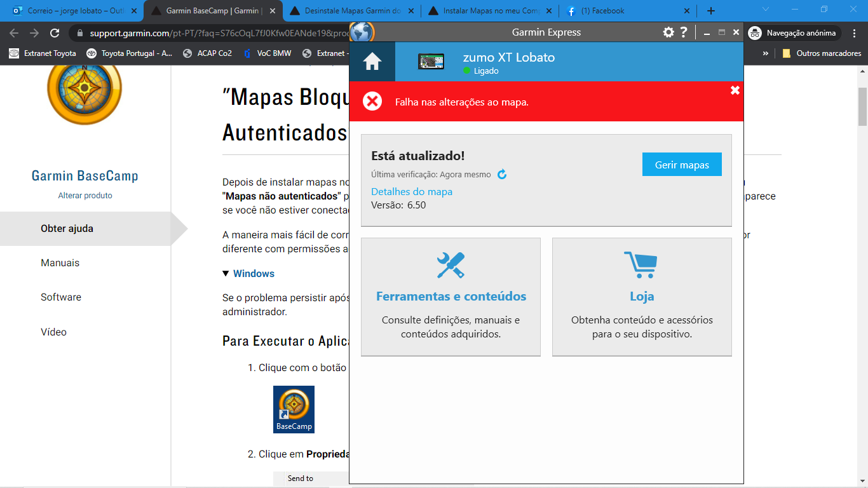This screenshot has width=868, height=488.
Task: Click 'Última verificação: Agora mesmo' text
Action: (x=431, y=174)
